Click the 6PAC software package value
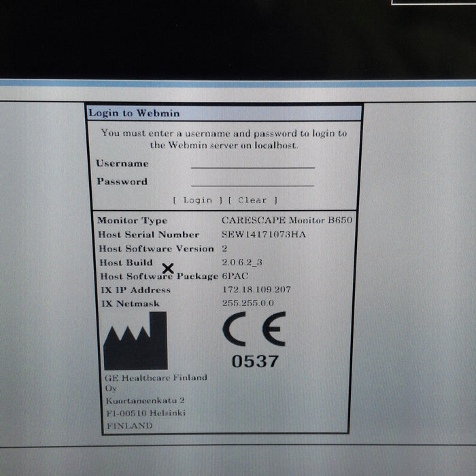 237,276
